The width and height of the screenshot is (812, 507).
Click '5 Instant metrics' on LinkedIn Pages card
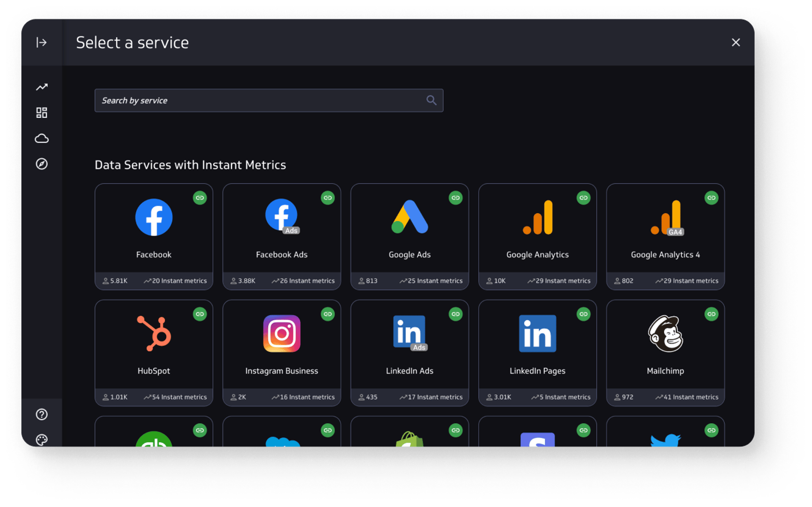(561, 397)
